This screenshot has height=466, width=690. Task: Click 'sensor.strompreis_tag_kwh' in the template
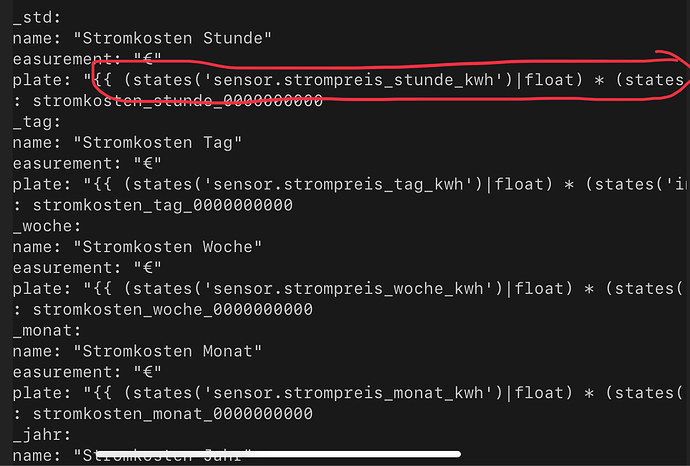(x=343, y=184)
